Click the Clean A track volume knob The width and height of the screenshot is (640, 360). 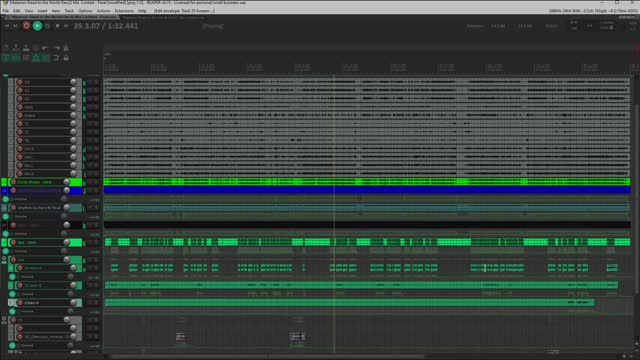pos(73,303)
